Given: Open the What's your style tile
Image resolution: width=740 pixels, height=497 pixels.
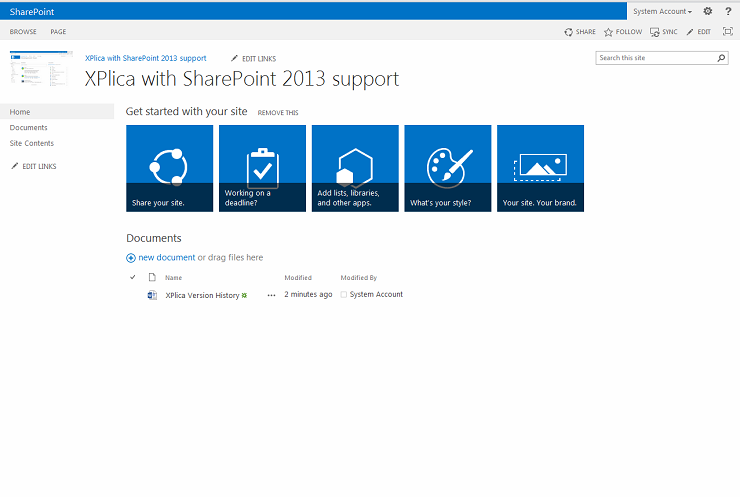Looking at the screenshot, I should (x=448, y=168).
